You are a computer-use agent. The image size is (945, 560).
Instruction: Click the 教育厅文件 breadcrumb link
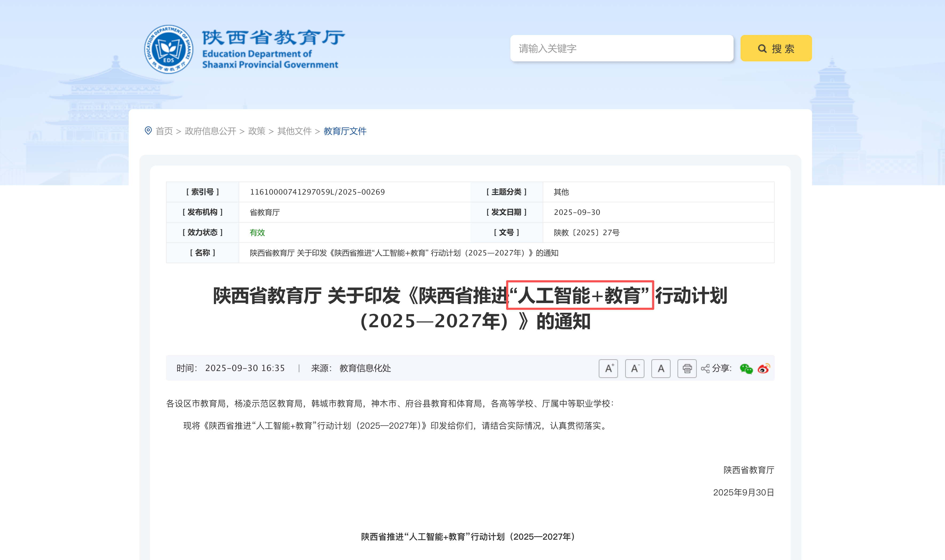[x=345, y=131]
